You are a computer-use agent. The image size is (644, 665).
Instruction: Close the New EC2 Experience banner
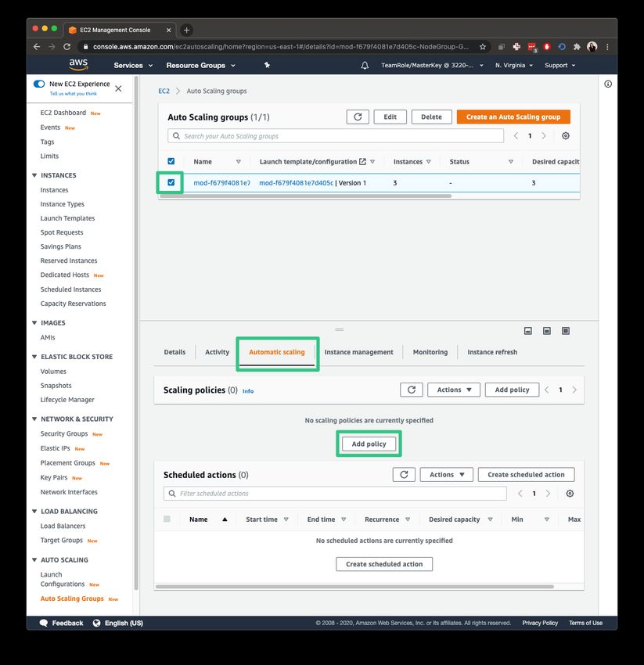coord(118,88)
